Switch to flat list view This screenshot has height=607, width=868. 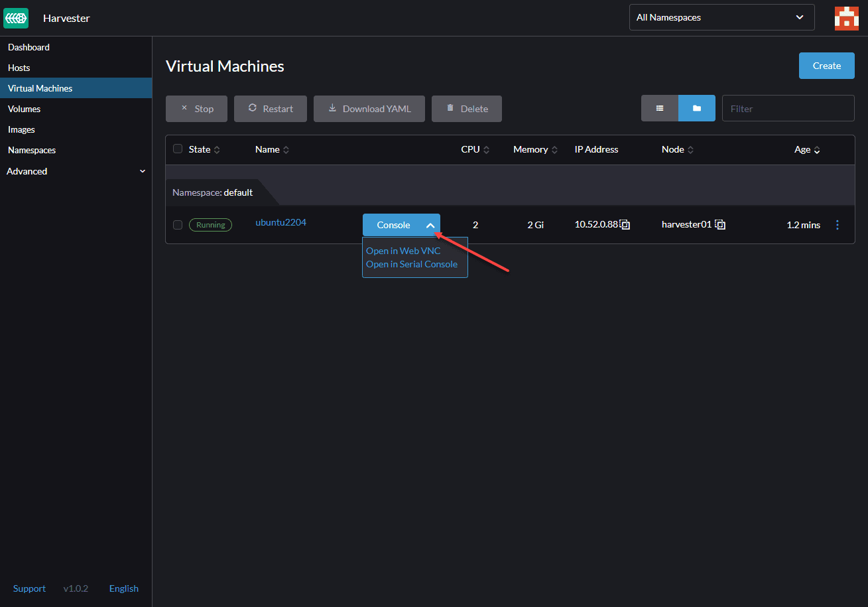tap(660, 108)
